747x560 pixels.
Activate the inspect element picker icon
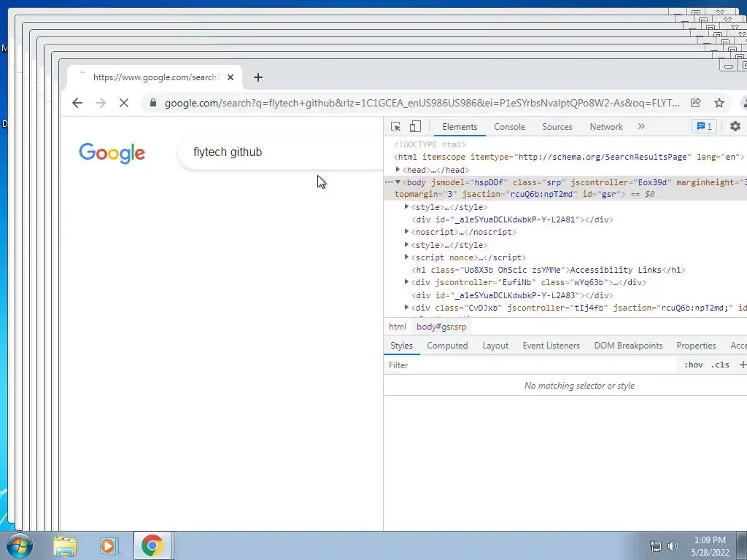coord(395,127)
